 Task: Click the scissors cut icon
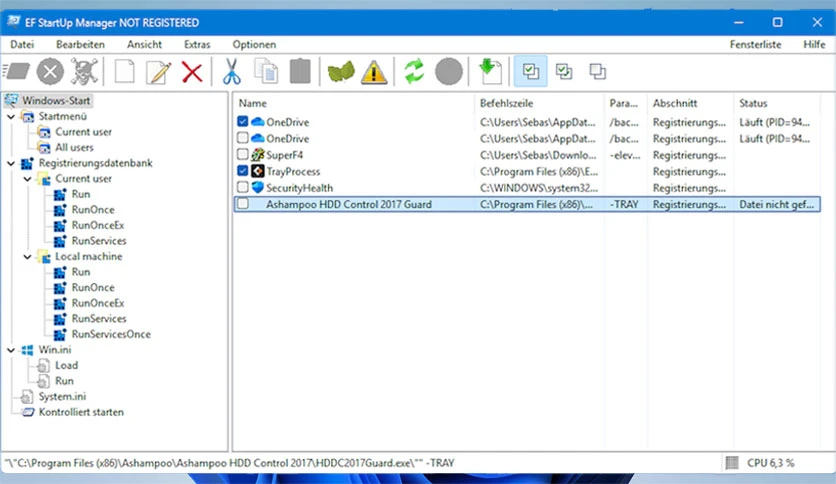coord(231,71)
